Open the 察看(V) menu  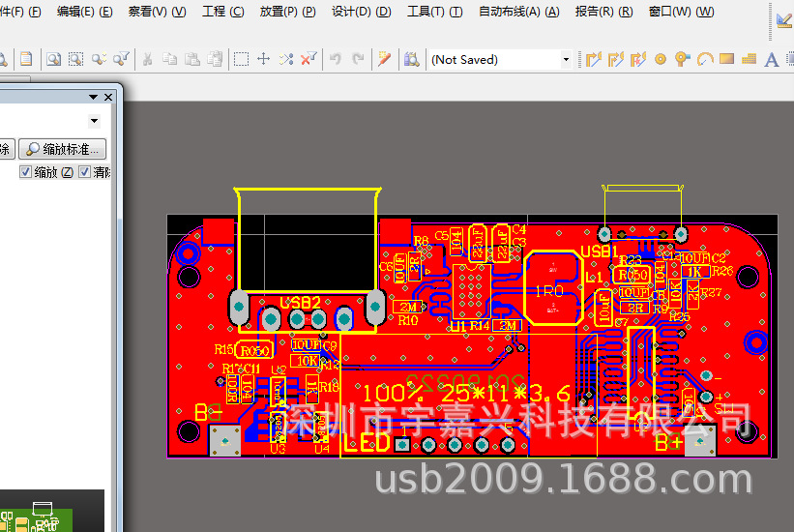pos(157,12)
